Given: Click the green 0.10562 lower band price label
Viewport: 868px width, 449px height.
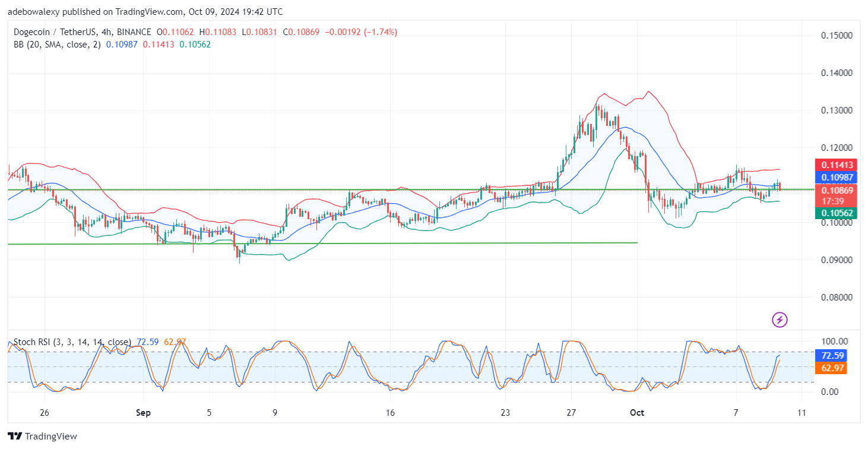Looking at the screenshot, I should (x=837, y=214).
